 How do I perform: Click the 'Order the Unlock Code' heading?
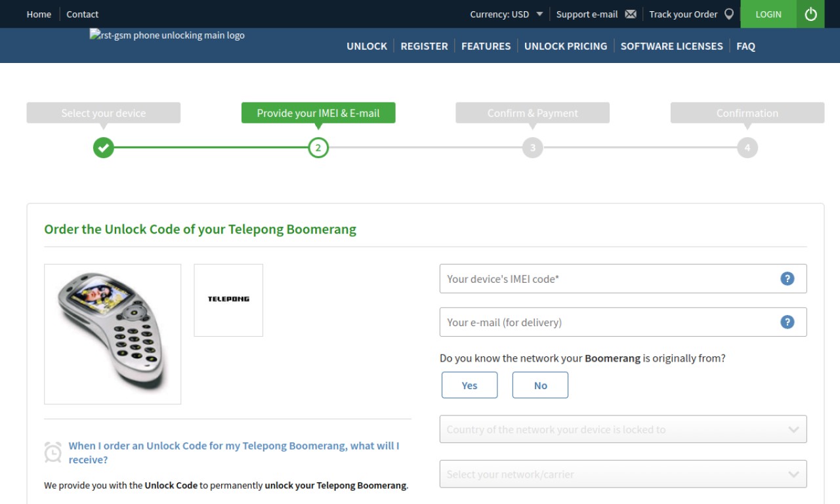coord(200,229)
